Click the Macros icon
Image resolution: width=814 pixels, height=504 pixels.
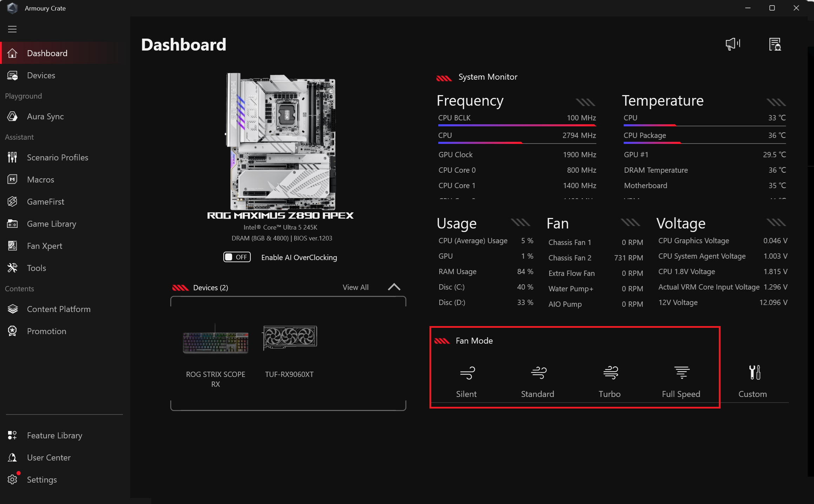pyautogui.click(x=12, y=180)
